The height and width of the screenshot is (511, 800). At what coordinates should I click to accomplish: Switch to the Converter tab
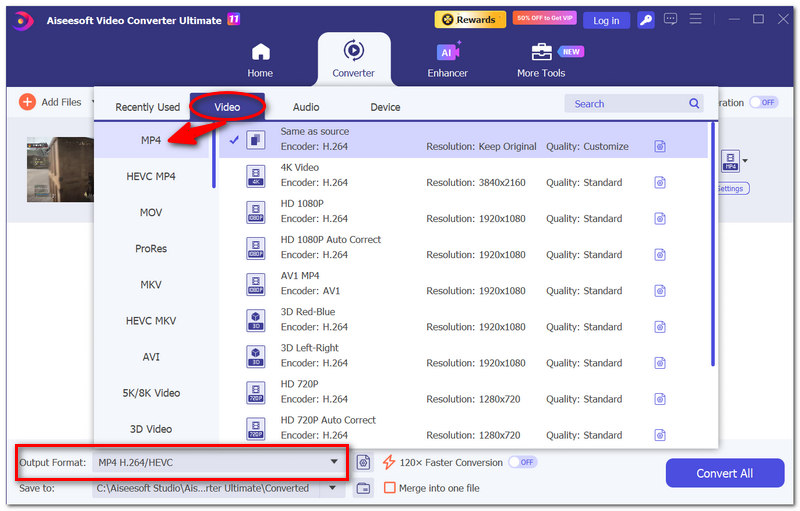354,60
